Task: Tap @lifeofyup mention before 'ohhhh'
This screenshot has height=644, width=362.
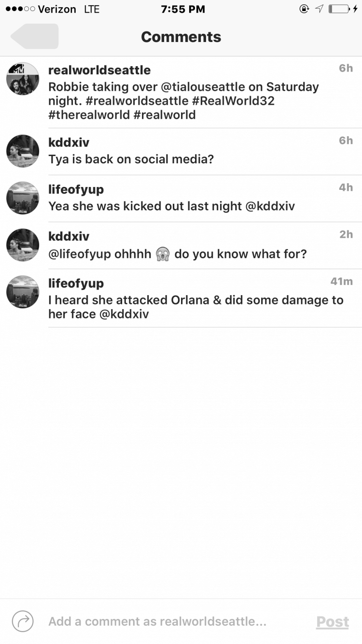Action: point(79,254)
